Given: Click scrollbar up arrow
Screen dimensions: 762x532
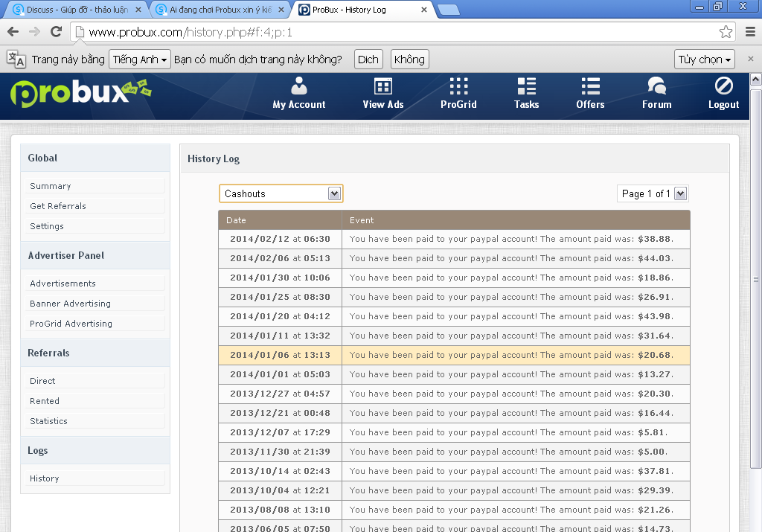Looking at the screenshot, I should tap(756, 79).
